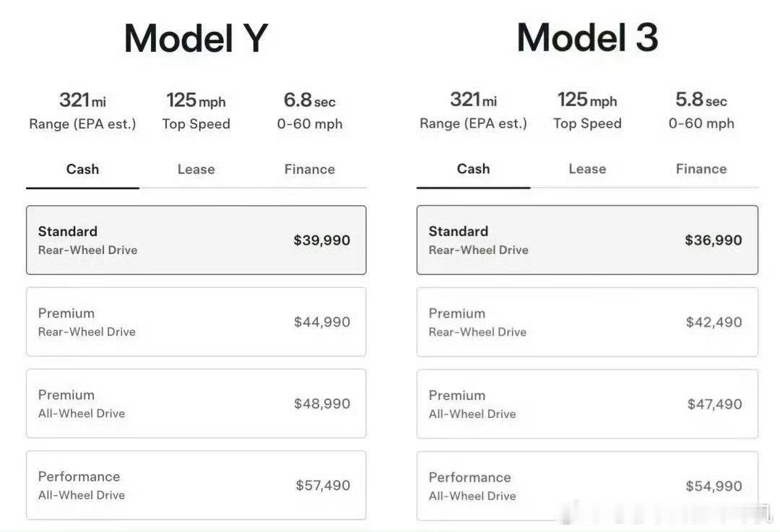Click Model 3 125 mph top speed stat
Screen dimensions: 780x532
click(x=586, y=110)
